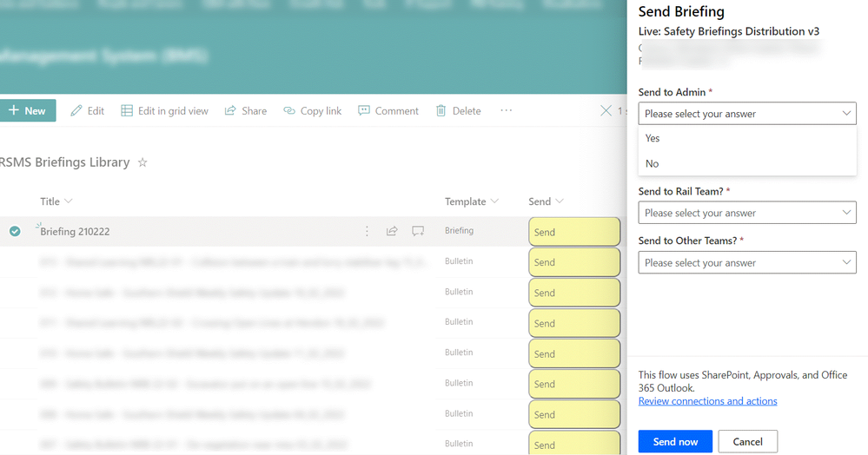Click Comment in the command bar

[388, 110]
